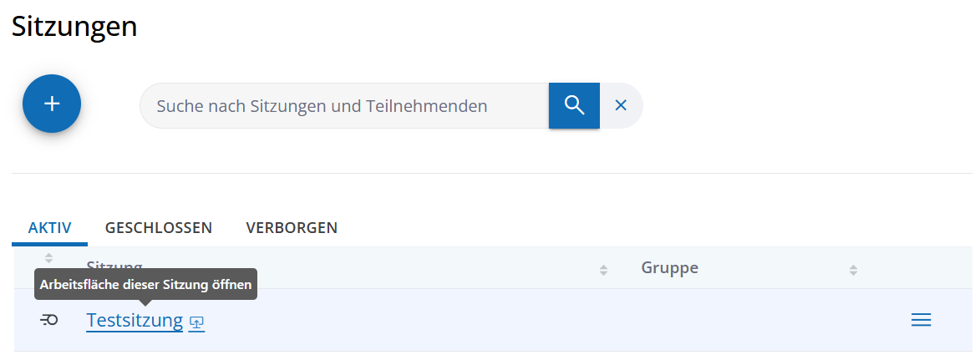Open the hamburger actions menu for Testsitzung
The image size is (980, 355).
pos(921,320)
